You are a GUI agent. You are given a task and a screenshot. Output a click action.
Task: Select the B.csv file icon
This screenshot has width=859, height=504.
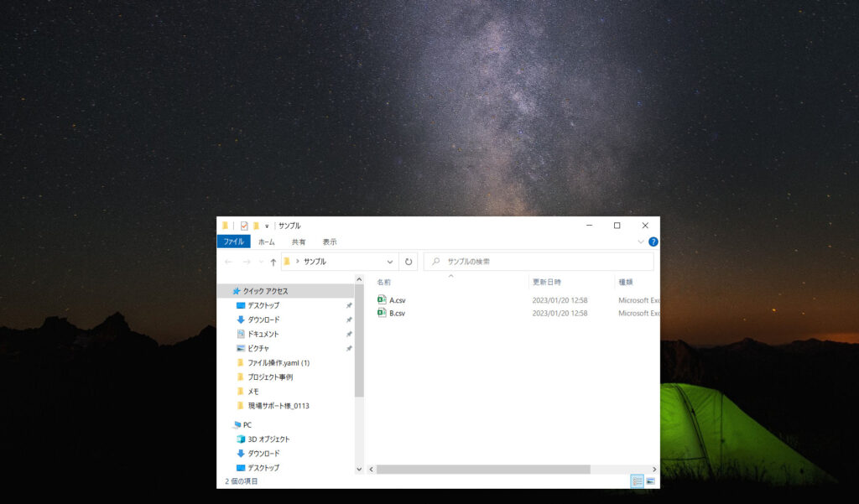pos(382,313)
